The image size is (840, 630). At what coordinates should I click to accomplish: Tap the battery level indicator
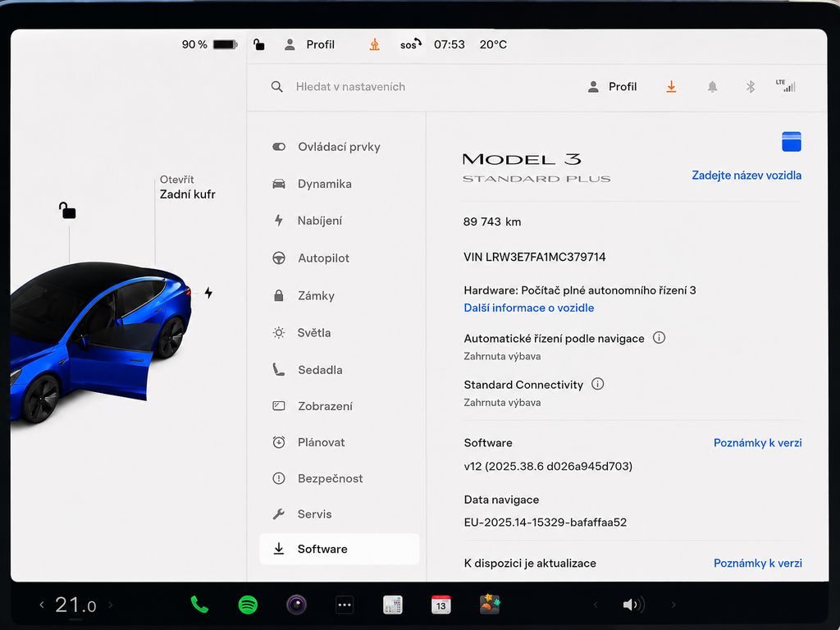pos(209,44)
